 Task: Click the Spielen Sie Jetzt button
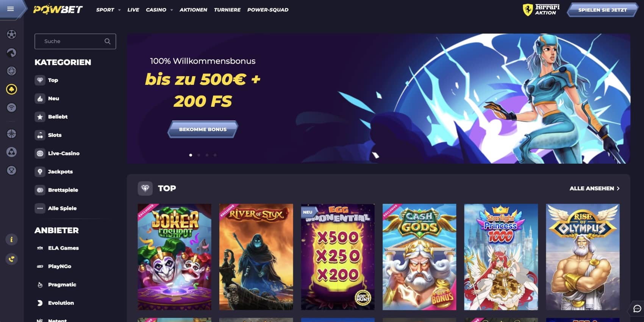point(602,10)
